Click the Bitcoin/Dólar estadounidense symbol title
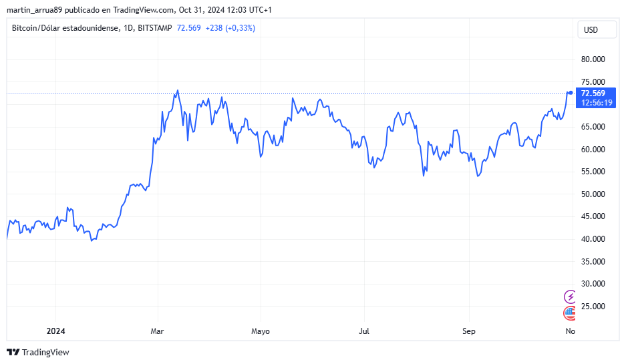The height and width of the screenshot is (364, 626). [x=65, y=28]
